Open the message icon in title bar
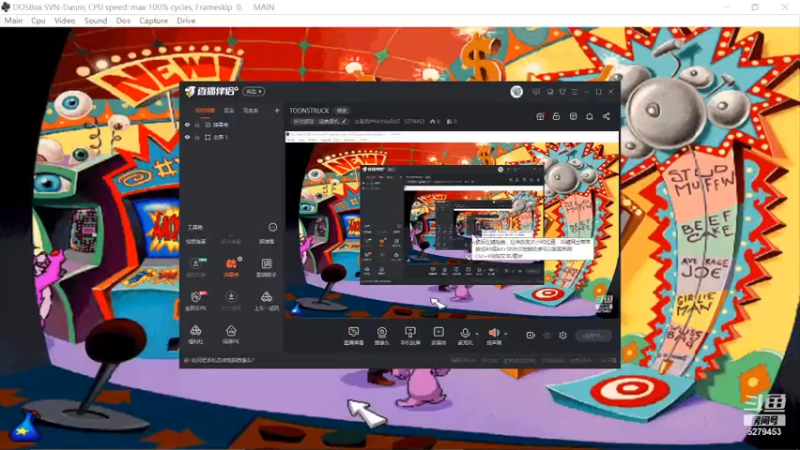 point(536,92)
